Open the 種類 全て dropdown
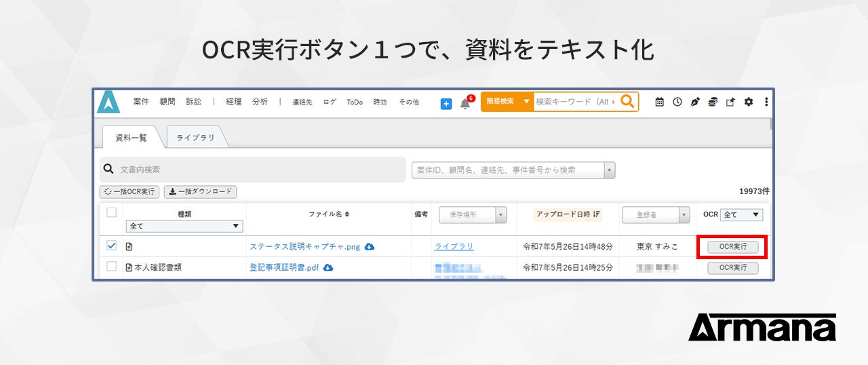Screen dimensions: 868x365 (x=184, y=226)
